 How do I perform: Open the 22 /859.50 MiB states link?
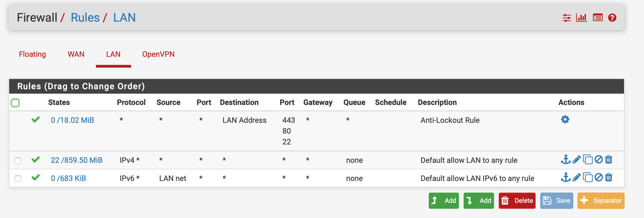(77, 160)
